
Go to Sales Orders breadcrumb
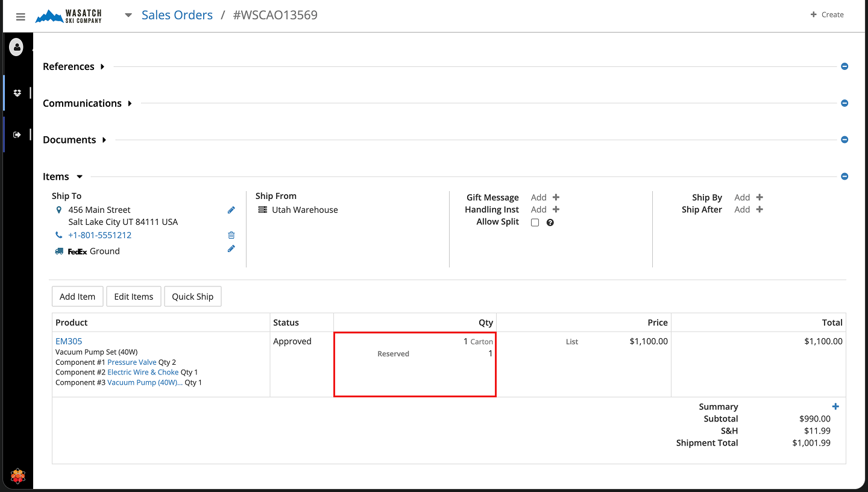(x=177, y=15)
